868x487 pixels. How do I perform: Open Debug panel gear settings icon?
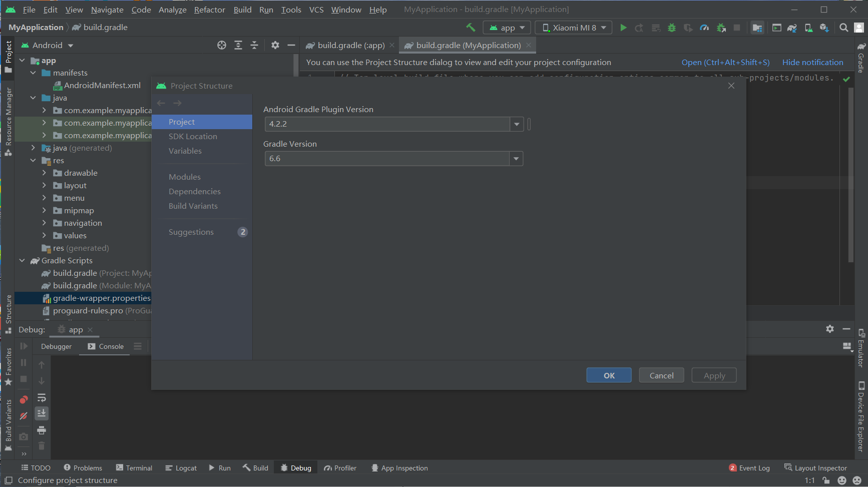coord(830,329)
